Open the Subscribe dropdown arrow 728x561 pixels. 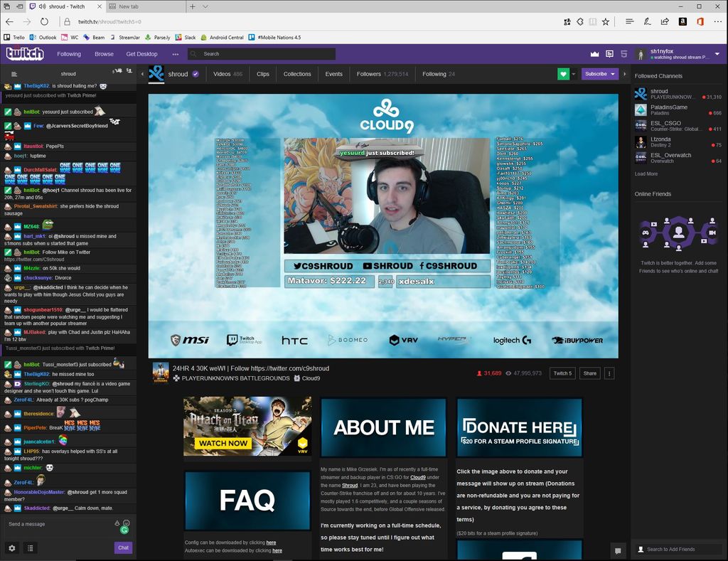click(x=612, y=74)
